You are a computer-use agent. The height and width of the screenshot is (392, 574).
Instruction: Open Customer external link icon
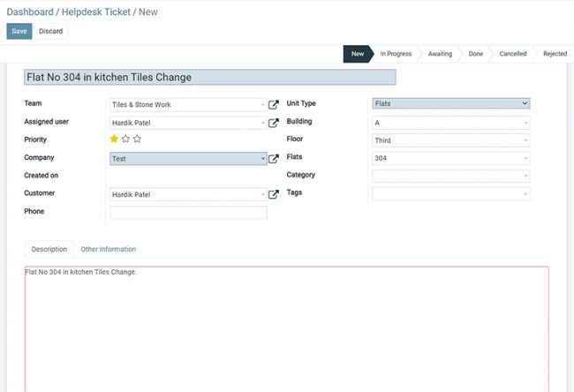click(x=274, y=194)
